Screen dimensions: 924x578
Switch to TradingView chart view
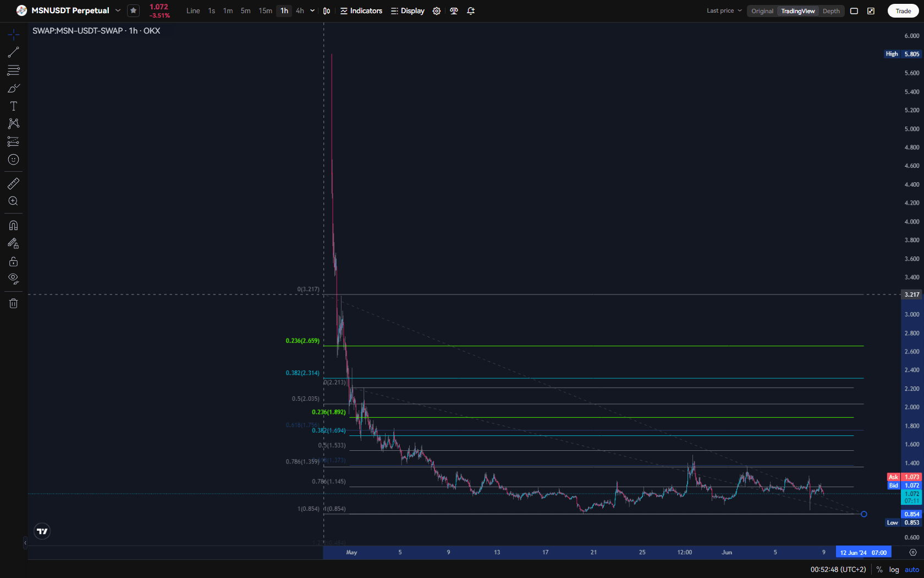(798, 11)
